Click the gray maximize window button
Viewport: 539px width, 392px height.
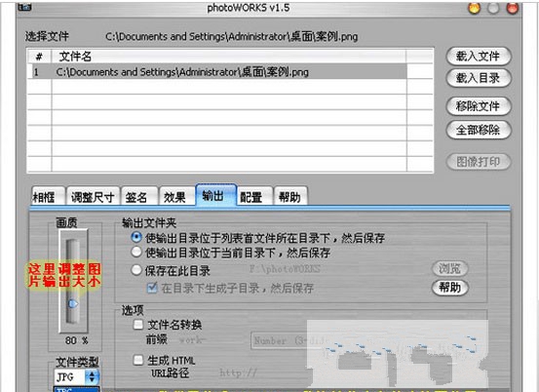(x=493, y=8)
